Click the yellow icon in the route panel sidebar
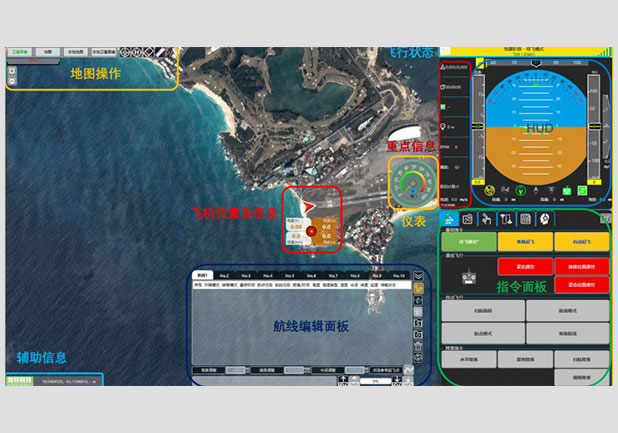Screen dimensions: 618x433 [418, 288]
